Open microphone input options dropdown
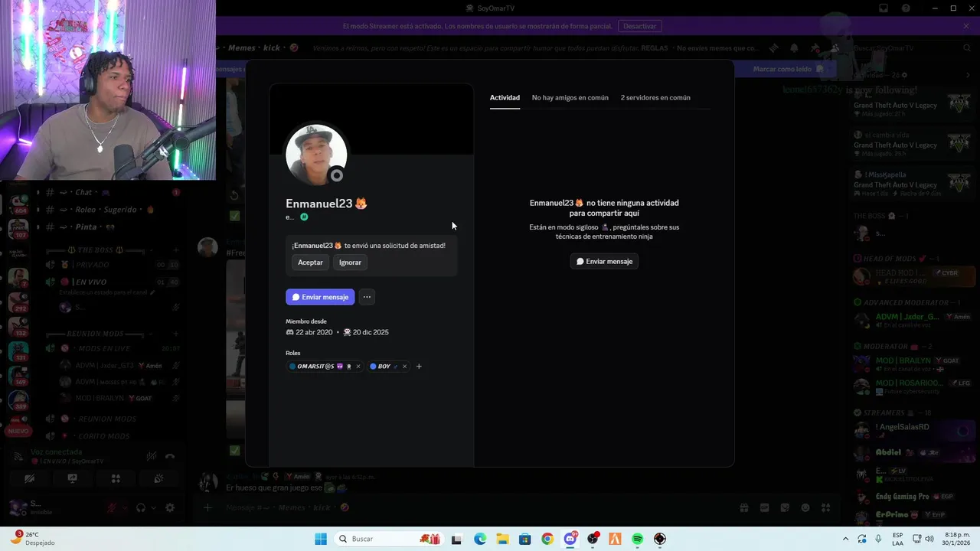Viewport: 980px width, 551px height. coord(124,507)
